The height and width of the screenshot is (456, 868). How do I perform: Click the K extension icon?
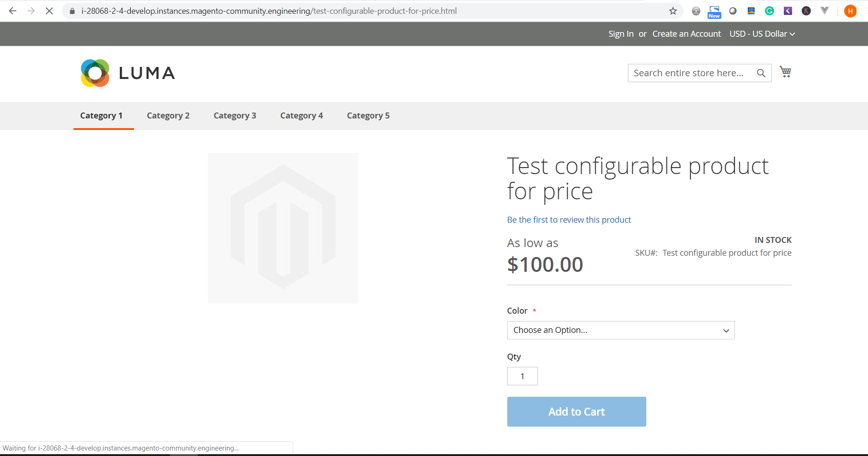point(806,11)
